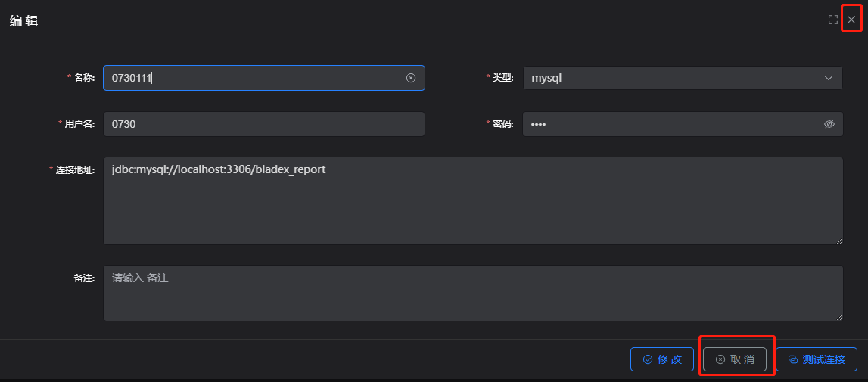The width and height of the screenshot is (868, 382).
Task: Click the 备注 text area resize corner
Action: tap(838, 317)
